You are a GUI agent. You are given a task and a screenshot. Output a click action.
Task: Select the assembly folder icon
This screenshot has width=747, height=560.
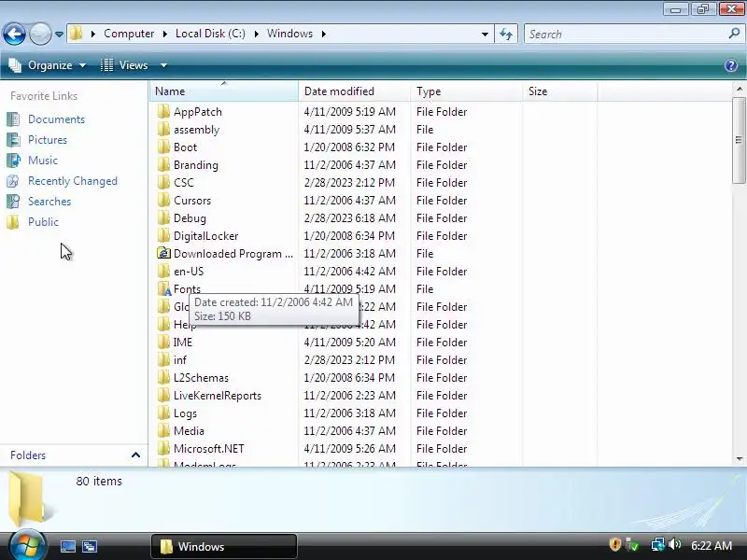point(163,129)
